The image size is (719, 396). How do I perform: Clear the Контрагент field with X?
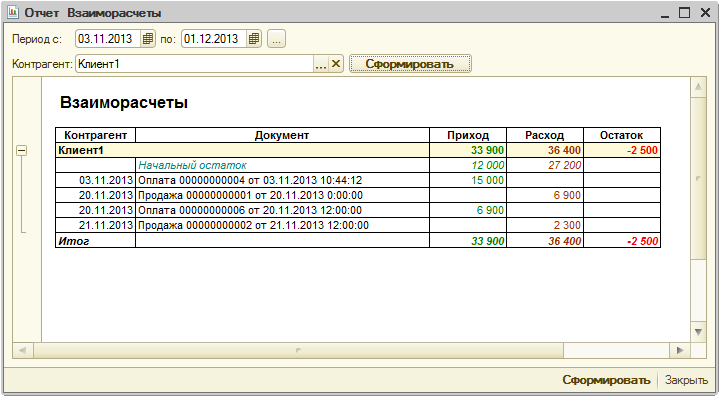(x=336, y=64)
